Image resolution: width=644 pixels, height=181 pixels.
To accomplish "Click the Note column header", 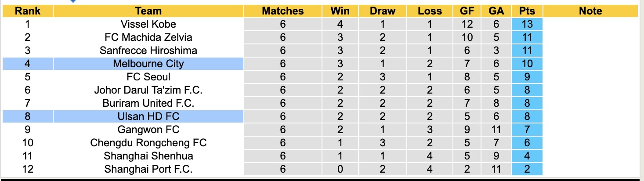I will pos(590,11).
